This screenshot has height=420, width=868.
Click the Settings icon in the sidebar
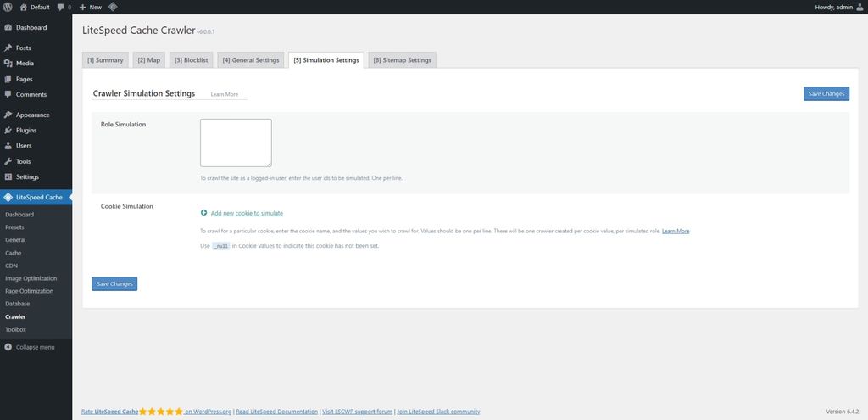click(x=8, y=177)
